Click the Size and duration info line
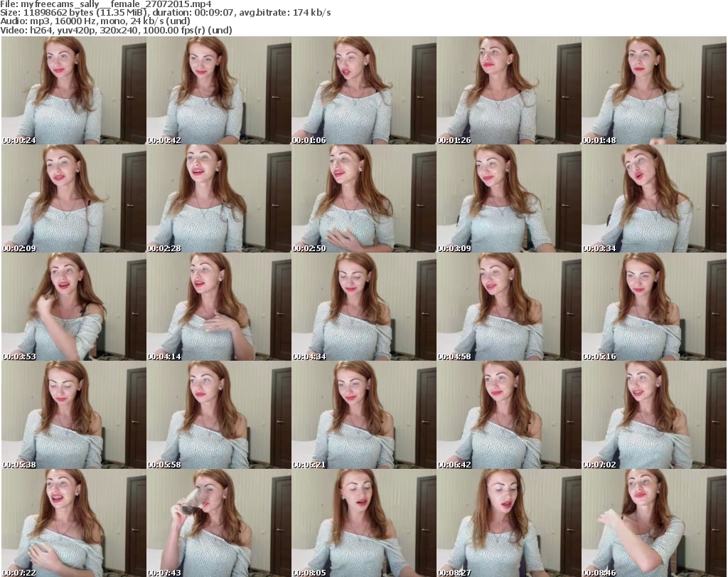The width and height of the screenshot is (728, 577). [165, 13]
